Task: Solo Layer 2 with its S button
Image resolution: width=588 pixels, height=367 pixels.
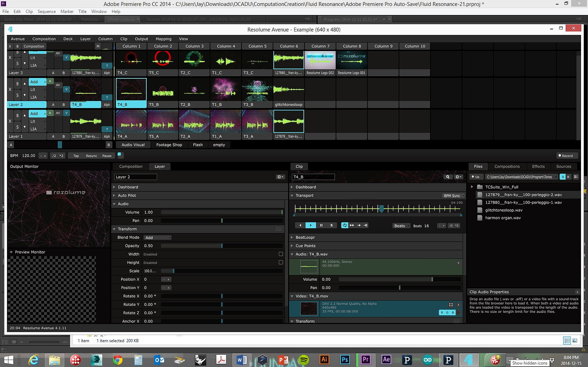Action: tap(18, 95)
